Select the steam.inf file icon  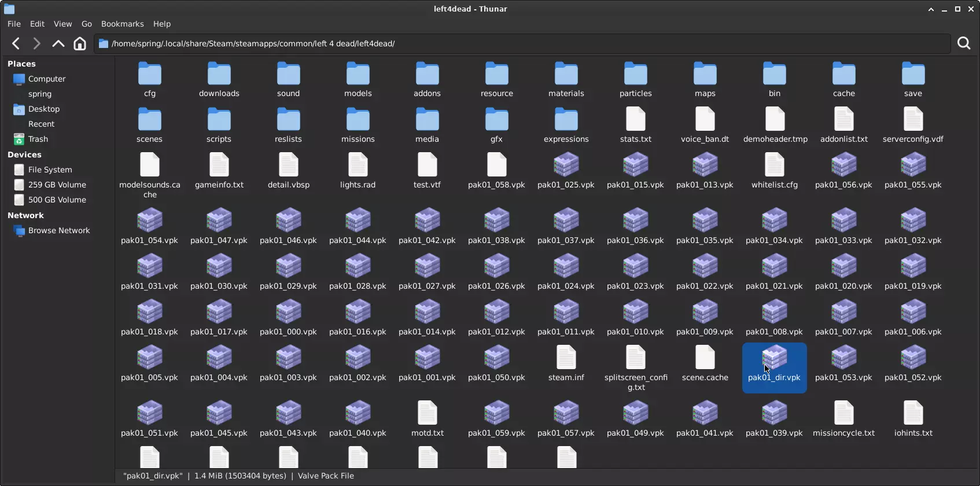pos(566,358)
